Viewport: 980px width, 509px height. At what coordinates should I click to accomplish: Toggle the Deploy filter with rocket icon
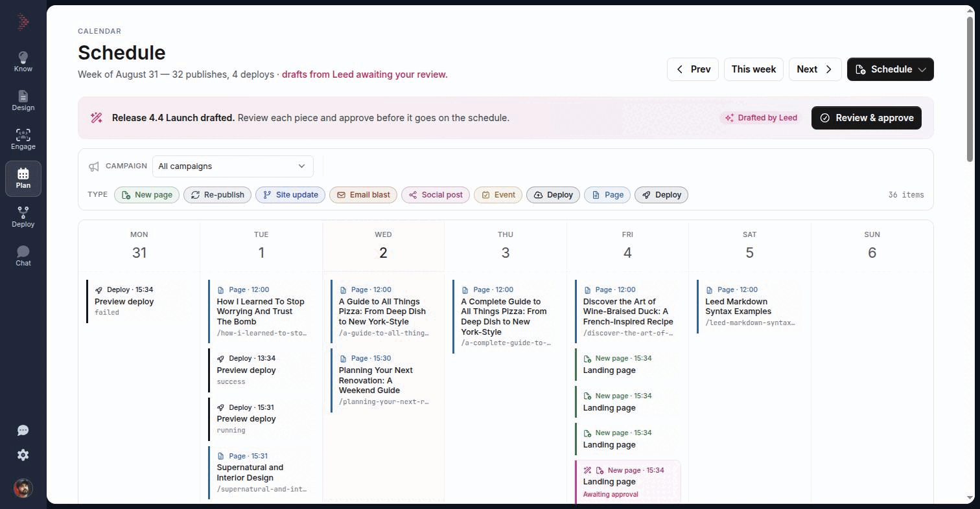661,195
